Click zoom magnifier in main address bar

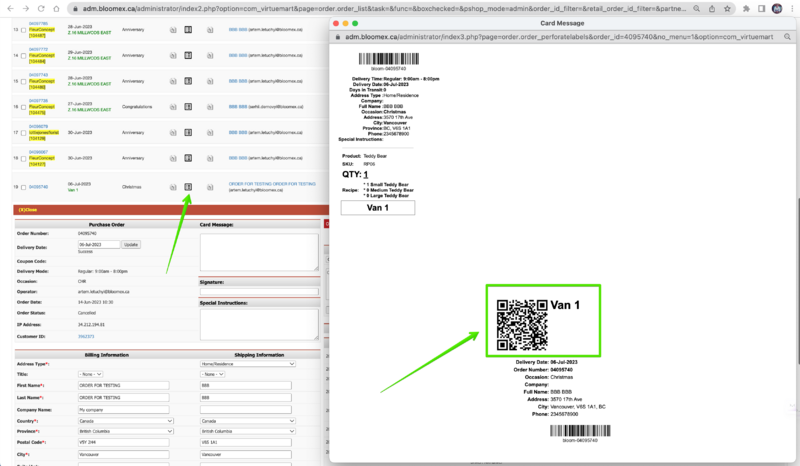click(x=696, y=9)
